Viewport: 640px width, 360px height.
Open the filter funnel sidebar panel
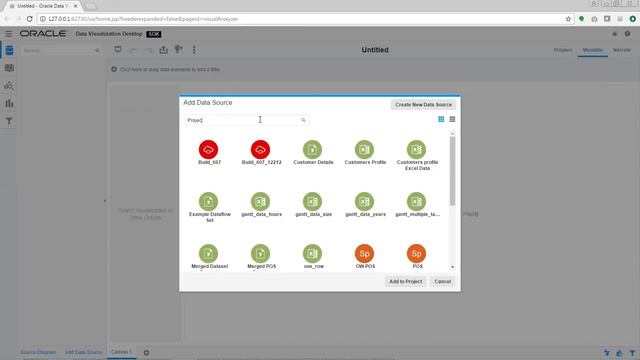pos(9,121)
